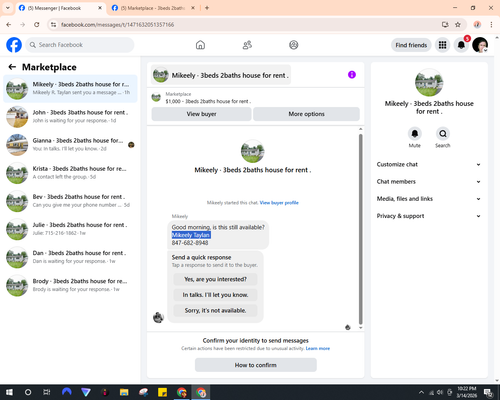This screenshot has height=400, width=500.
Task: Expand Media, files and links section
Action: tap(429, 199)
